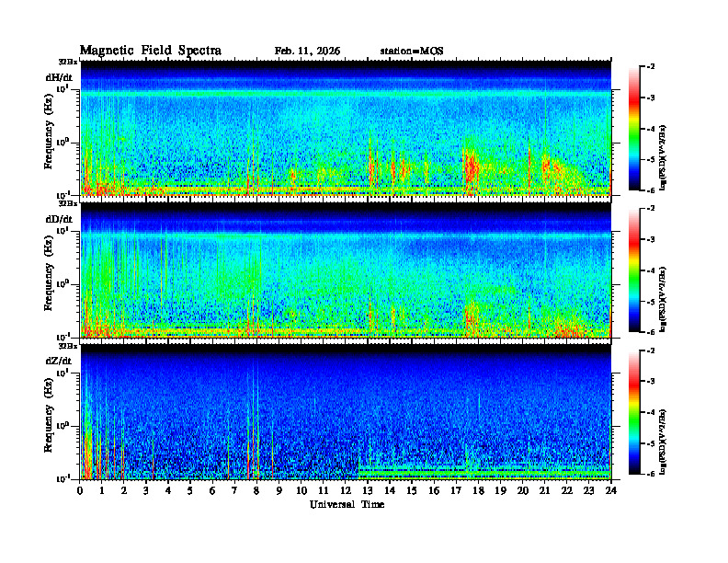
Task: Click hour 1 on the time axis
Action: (x=102, y=490)
